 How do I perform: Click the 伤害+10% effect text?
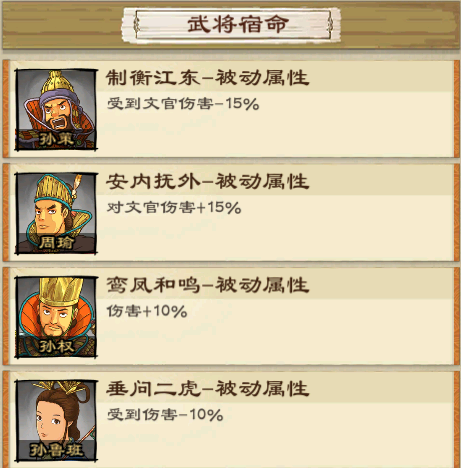147,311
